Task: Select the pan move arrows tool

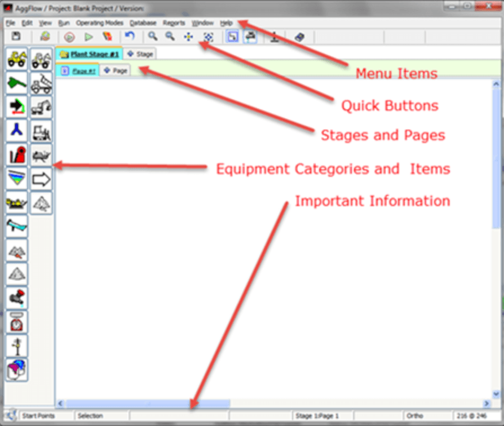Action: pyautogui.click(x=188, y=37)
